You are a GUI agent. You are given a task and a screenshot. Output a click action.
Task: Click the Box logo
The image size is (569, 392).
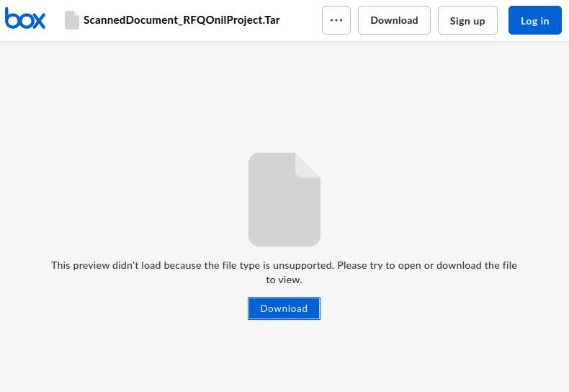(25, 19)
